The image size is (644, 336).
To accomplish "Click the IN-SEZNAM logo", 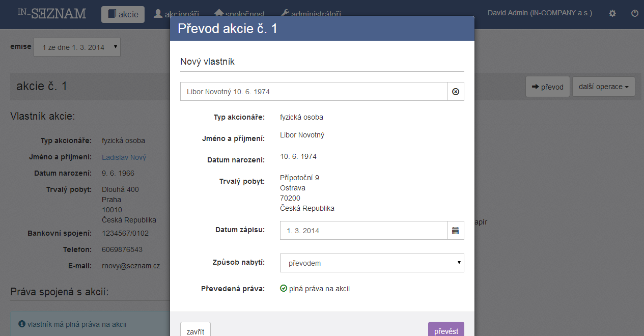I will click(x=52, y=13).
